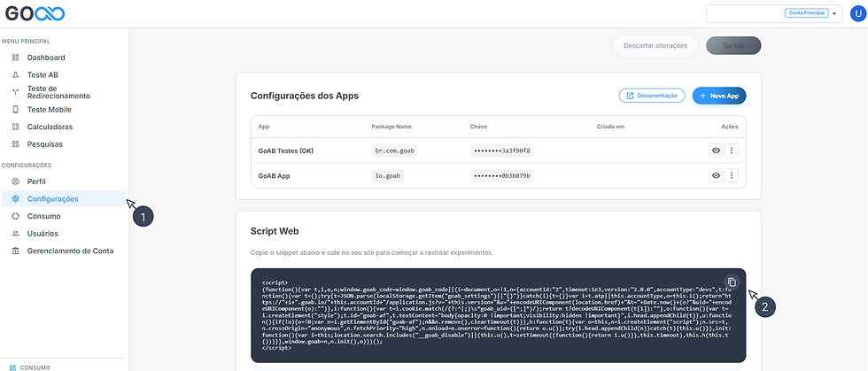Viewport: 868px width, 371px height.
Task: Click the Novo App button
Action: pyautogui.click(x=719, y=96)
